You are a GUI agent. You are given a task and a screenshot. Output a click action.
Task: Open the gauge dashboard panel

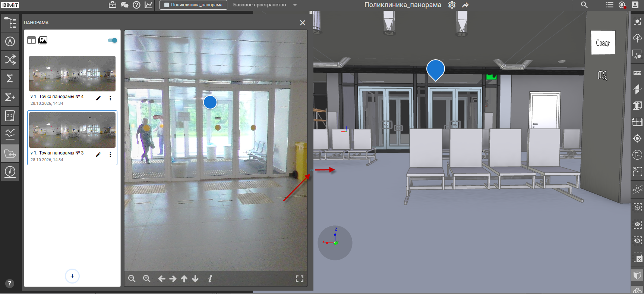10,172
